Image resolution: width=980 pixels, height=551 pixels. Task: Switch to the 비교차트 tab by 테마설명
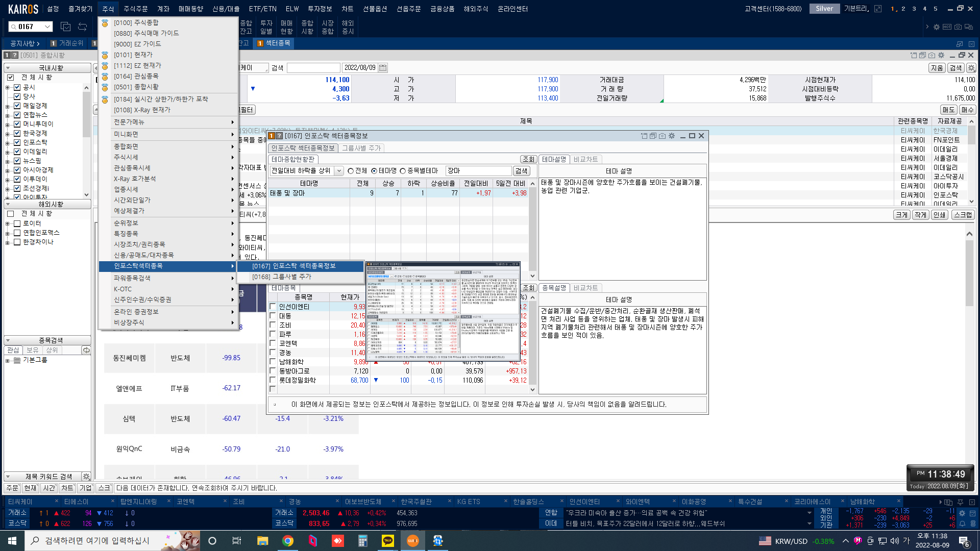[x=585, y=159]
